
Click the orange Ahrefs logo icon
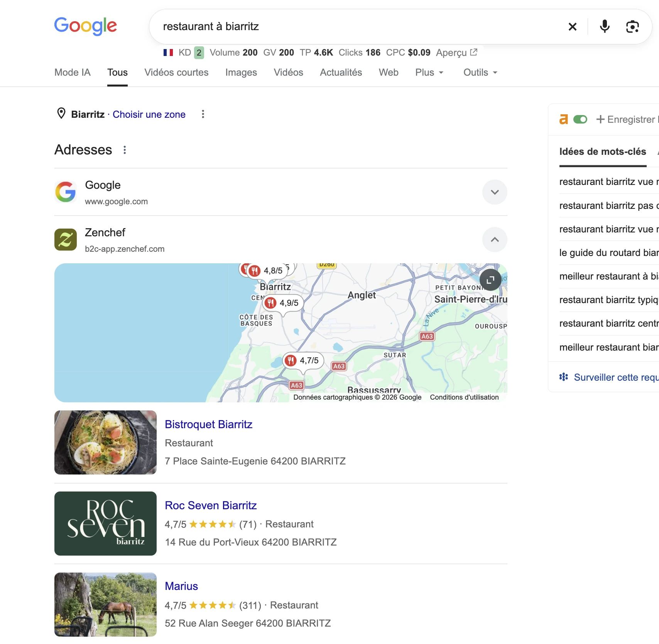click(564, 119)
